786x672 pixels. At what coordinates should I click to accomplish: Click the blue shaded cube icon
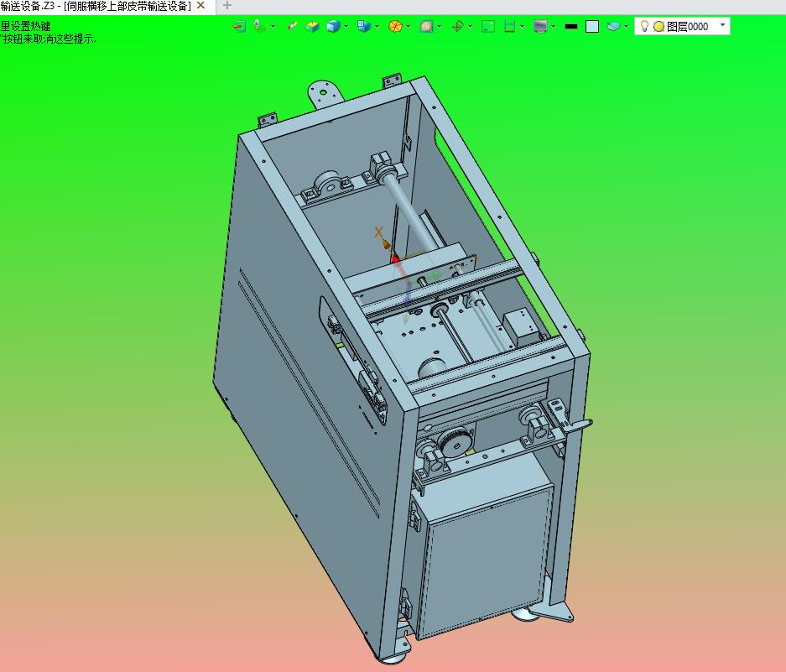[x=333, y=27]
